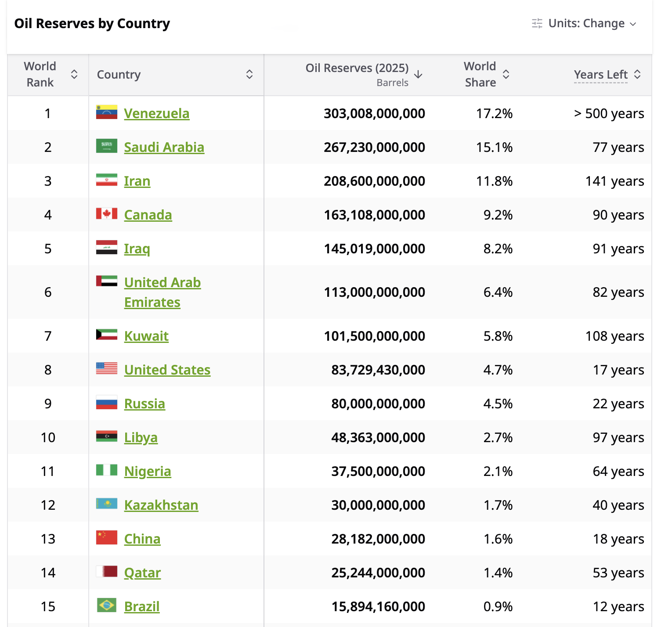
Task: Click the Venezuela flag icon
Action: coord(107,112)
